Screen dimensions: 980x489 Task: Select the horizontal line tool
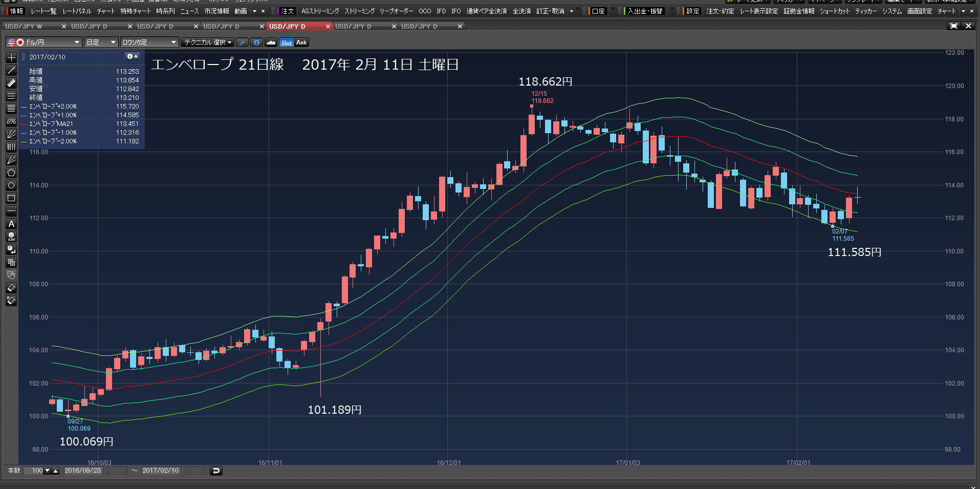pos(11,211)
